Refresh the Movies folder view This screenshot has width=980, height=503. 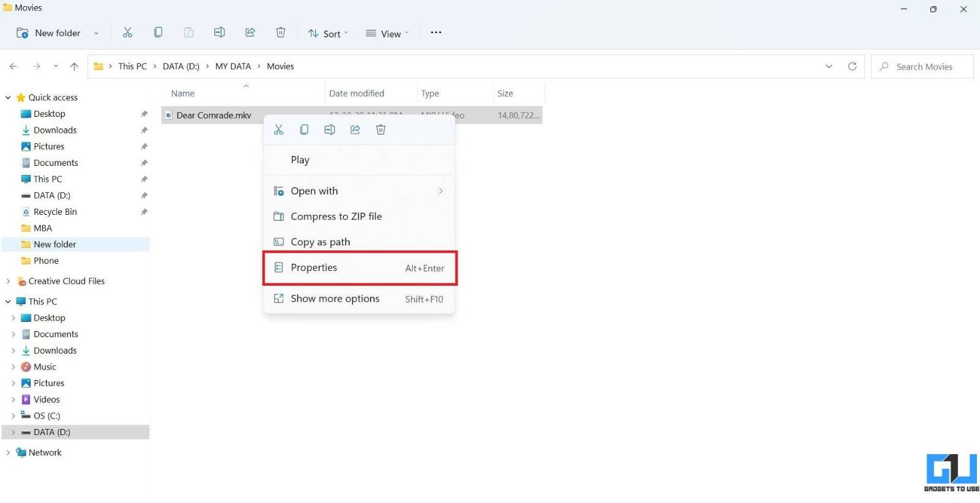pos(852,66)
